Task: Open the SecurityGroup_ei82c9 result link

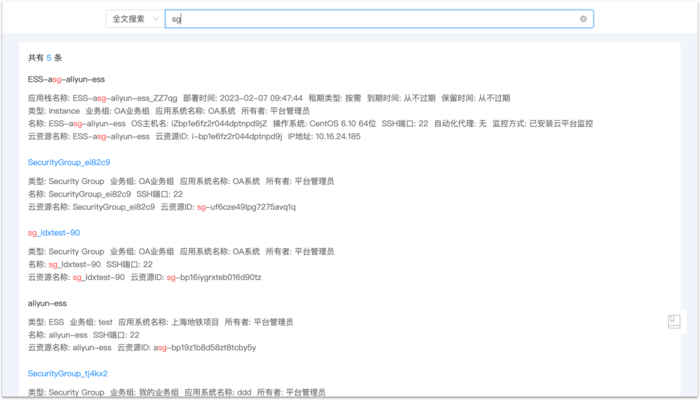Action: 68,162
